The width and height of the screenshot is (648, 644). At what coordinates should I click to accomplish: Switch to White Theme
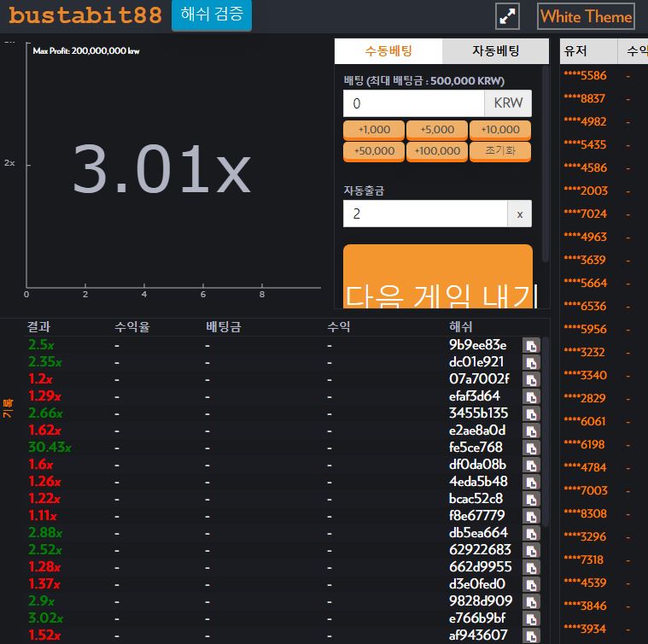click(x=586, y=16)
